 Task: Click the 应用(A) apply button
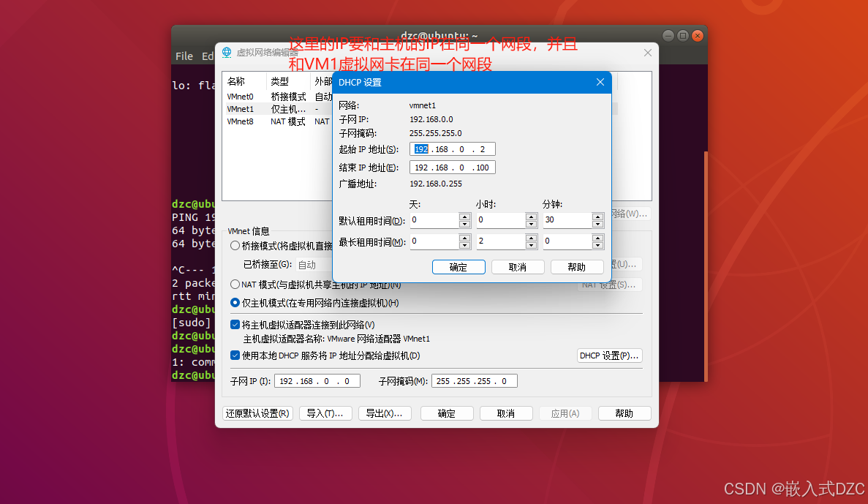click(x=565, y=413)
